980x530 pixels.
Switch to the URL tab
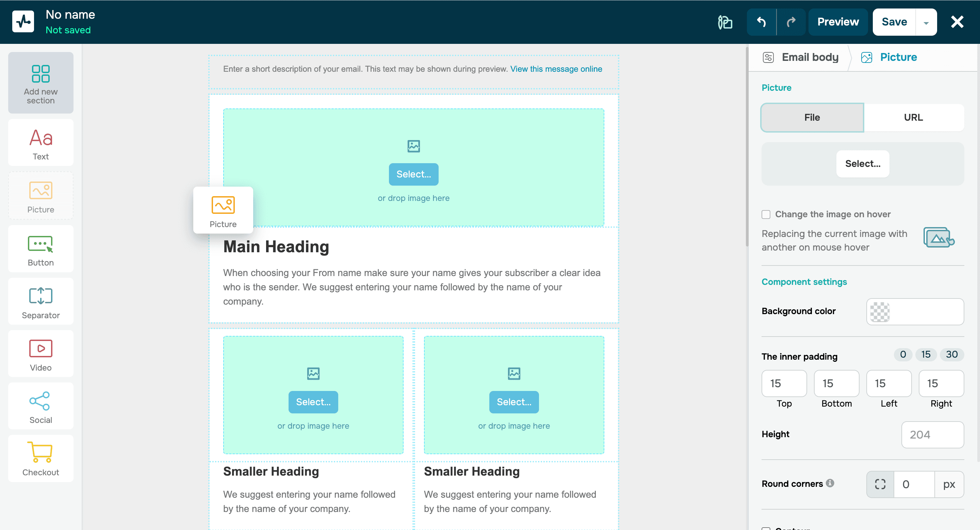click(913, 118)
